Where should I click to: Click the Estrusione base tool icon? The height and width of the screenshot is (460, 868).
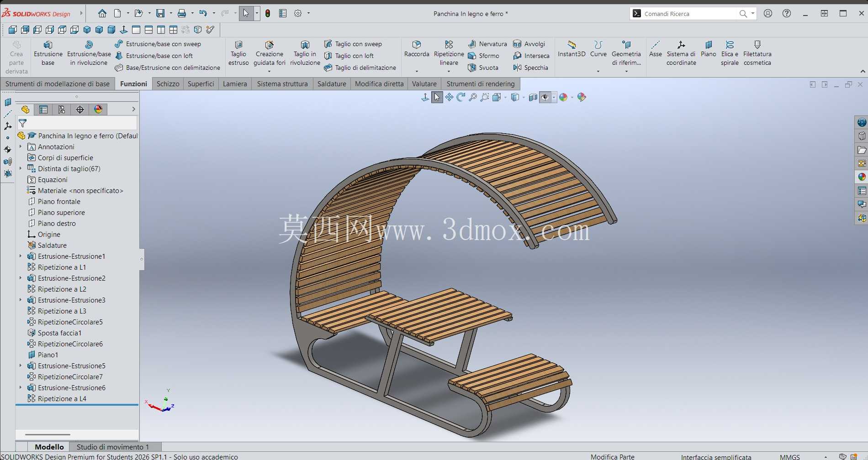click(48, 45)
